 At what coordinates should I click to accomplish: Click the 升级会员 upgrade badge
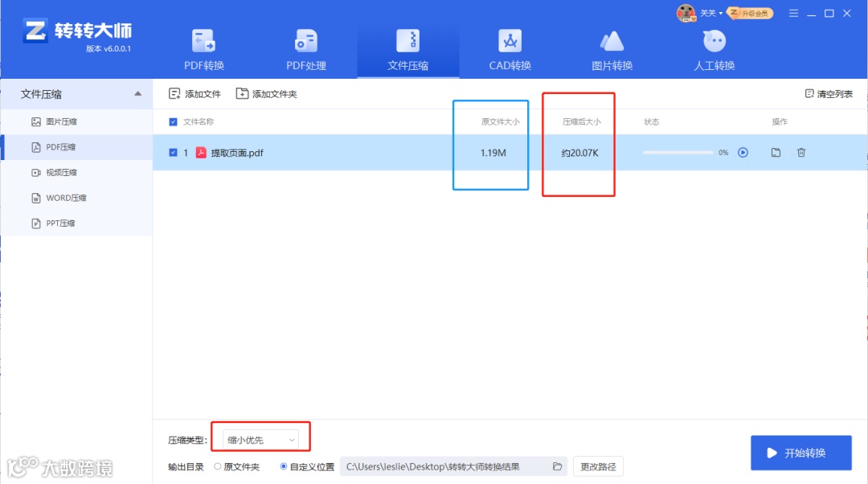pos(750,13)
